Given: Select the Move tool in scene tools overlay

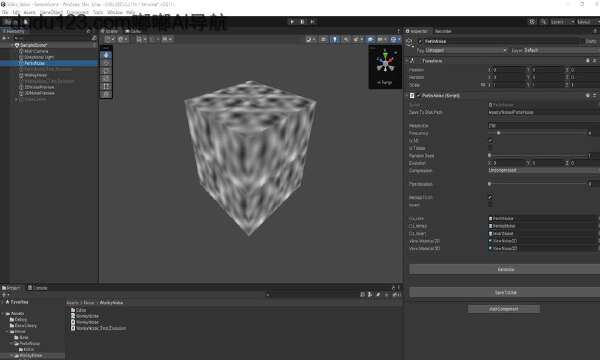Looking at the screenshot, I should pos(106,63).
